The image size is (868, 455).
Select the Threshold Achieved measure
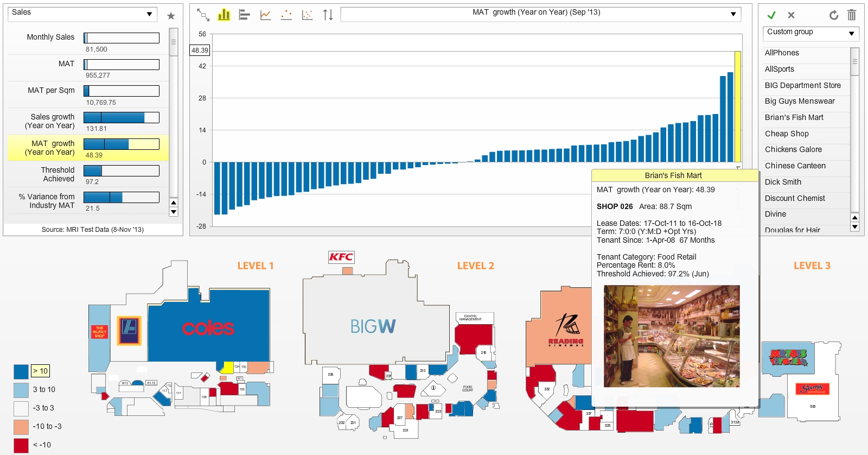pyautogui.click(x=58, y=174)
